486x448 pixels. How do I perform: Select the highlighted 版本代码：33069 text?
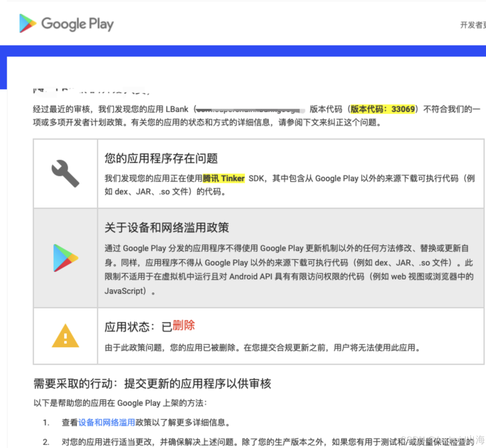[x=383, y=109]
